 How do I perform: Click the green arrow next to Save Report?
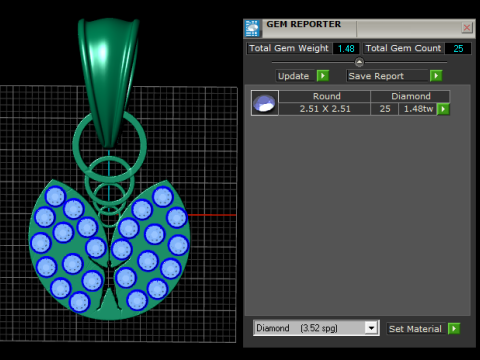tap(436, 76)
